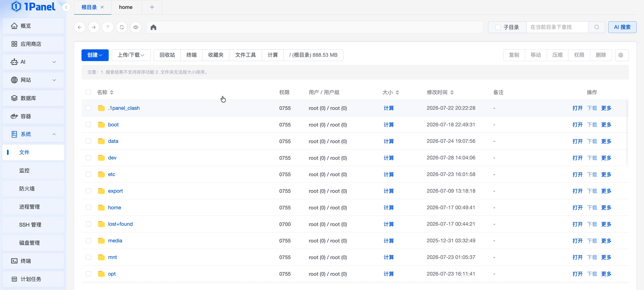Collapse the sidebar with the arrow button
The height and width of the screenshot is (290, 644).
point(66,7)
